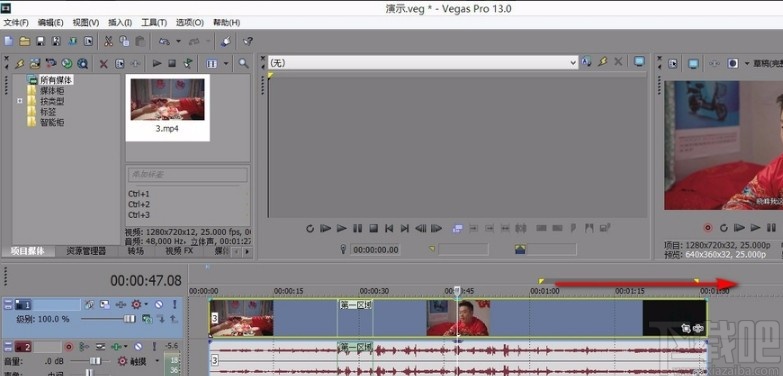This screenshot has width=783, height=376.
Task: Remove selected media with the red X
Action: 103,63
